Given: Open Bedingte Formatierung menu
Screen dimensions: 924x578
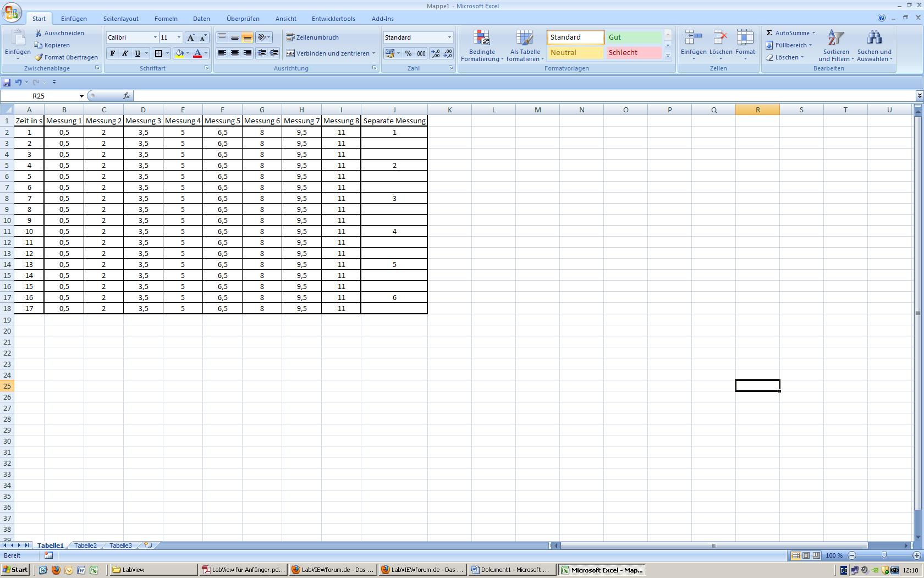Looking at the screenshot, I should 482,46.
